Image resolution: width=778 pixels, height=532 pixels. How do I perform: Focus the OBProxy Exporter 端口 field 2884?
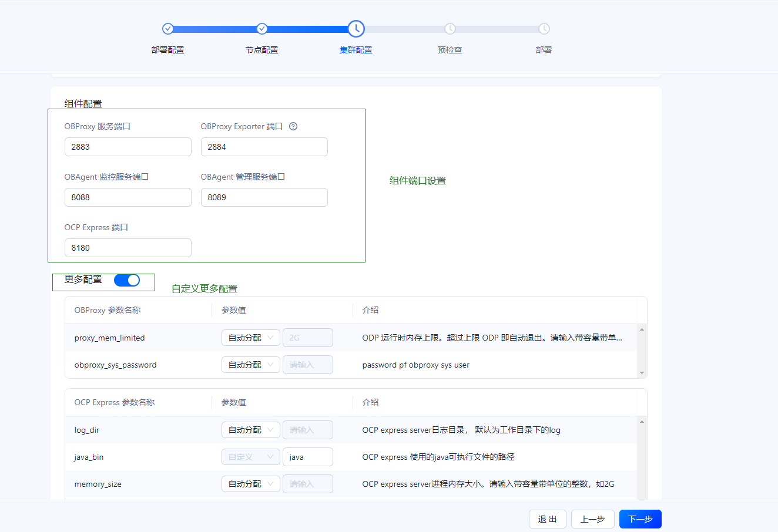point(264,147)
